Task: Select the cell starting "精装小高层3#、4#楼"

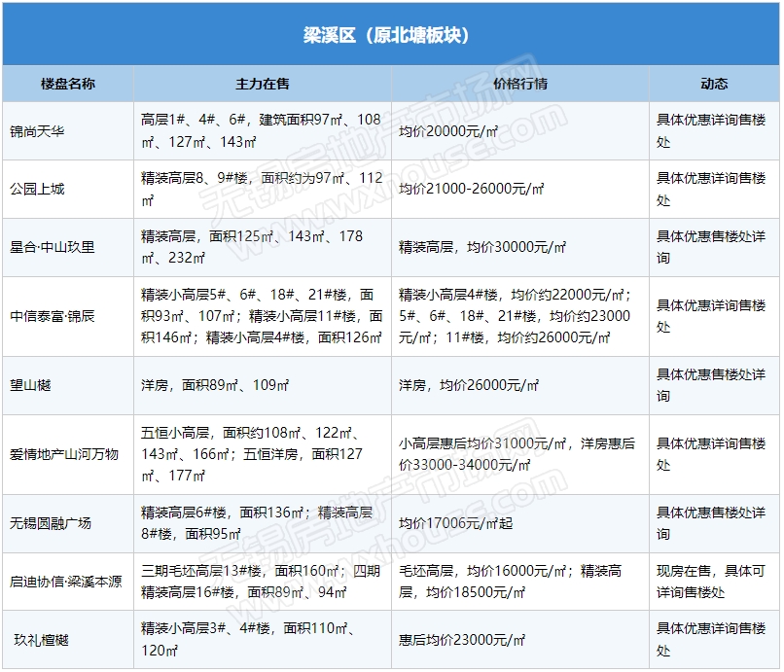Action: pyautogui.click(x=262, y=640)
